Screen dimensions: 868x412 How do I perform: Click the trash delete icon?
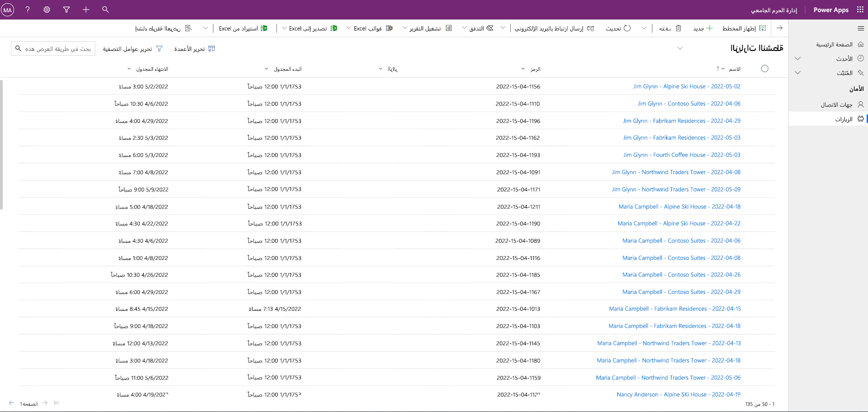point(678,28)
